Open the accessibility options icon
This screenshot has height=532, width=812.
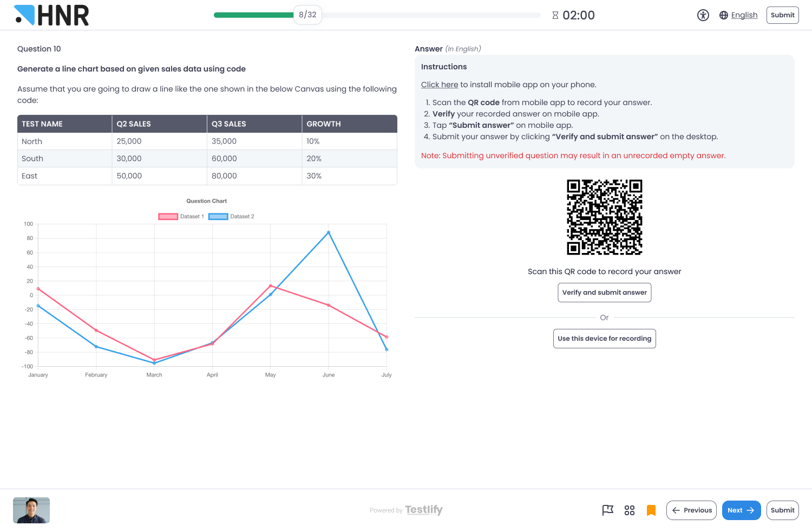[703, 15]
